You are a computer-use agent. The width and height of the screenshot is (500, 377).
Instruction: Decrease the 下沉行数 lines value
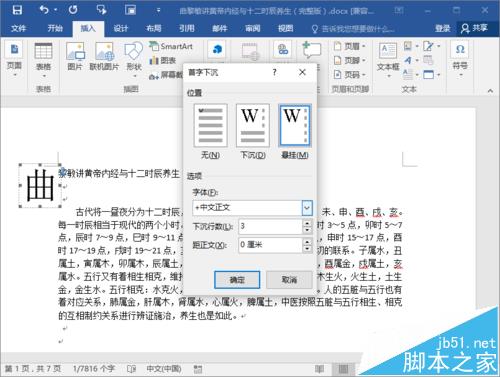tap(307, 230)
